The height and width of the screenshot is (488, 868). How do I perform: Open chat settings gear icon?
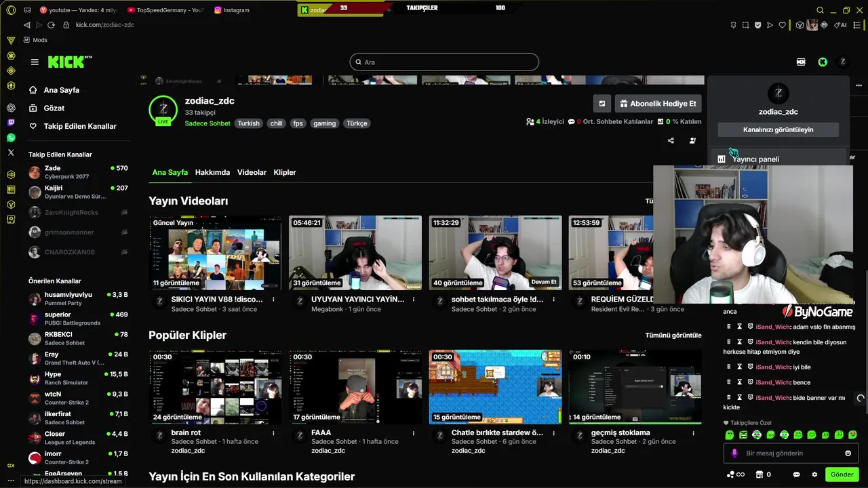[x=814, y=474]
